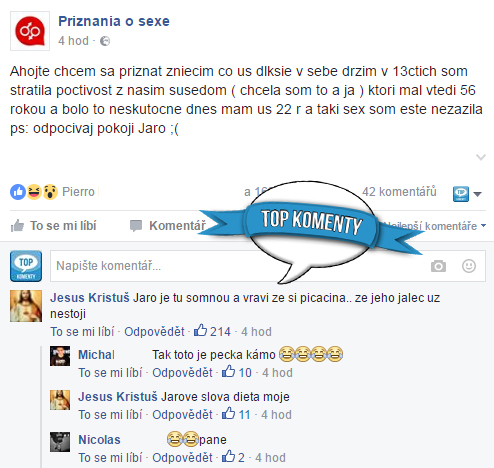Open the Priznania o sexe page name link
Image resolution: width=494 pixels, height=468 pixels.
tap(114, 21)
